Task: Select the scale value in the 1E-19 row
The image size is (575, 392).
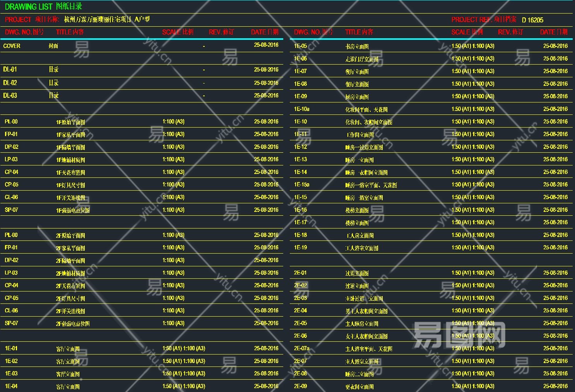Action: (x=473, y=247)
